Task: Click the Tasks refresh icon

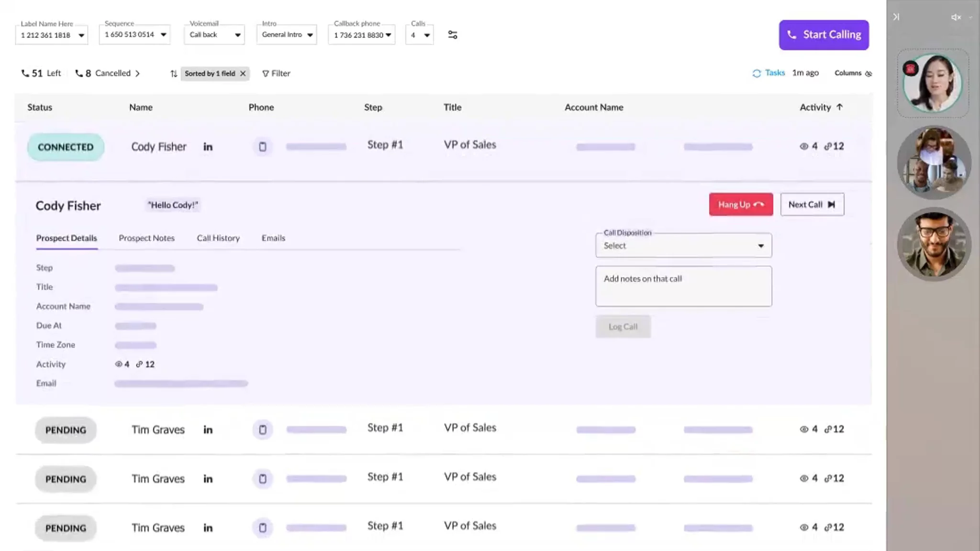Action: (x=756, y=73)
